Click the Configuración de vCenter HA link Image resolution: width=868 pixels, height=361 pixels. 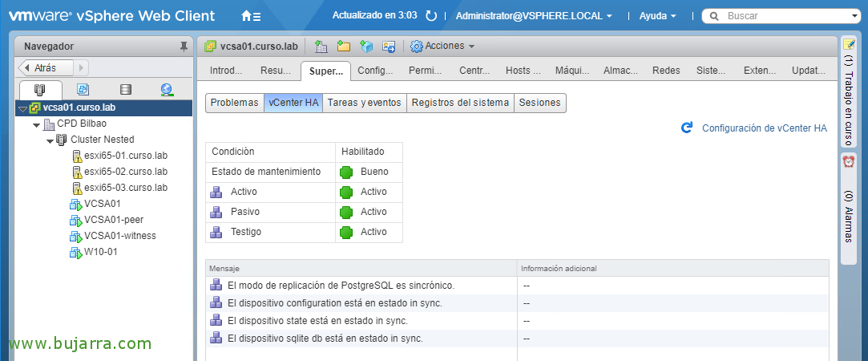coord(765,128)
